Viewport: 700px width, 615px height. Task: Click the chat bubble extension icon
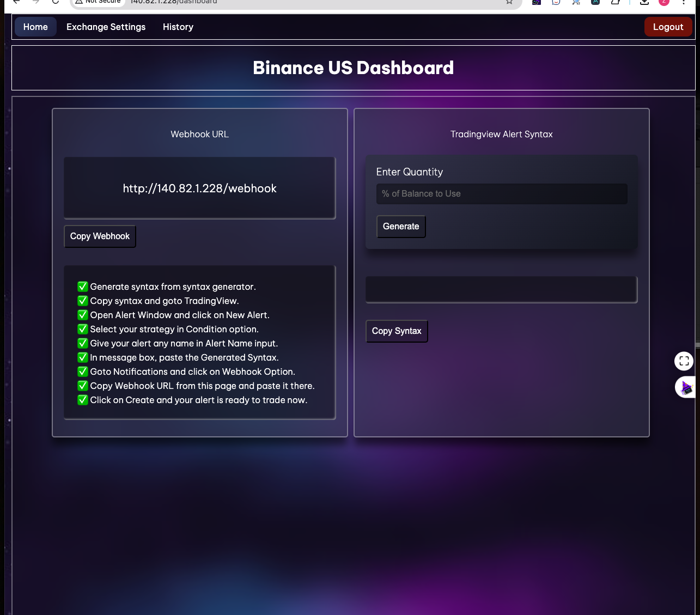(556, 3)
